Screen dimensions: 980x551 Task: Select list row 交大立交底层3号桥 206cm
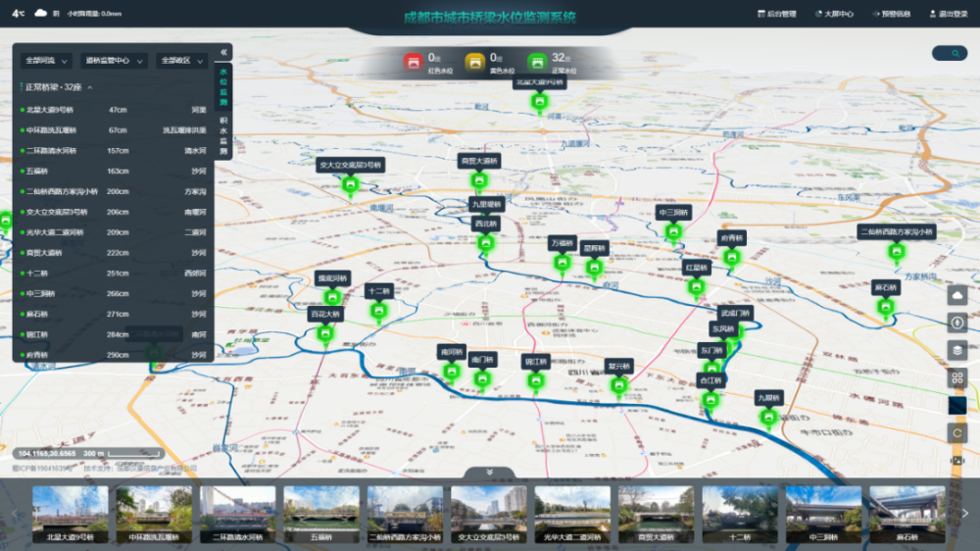click(113, 212)
